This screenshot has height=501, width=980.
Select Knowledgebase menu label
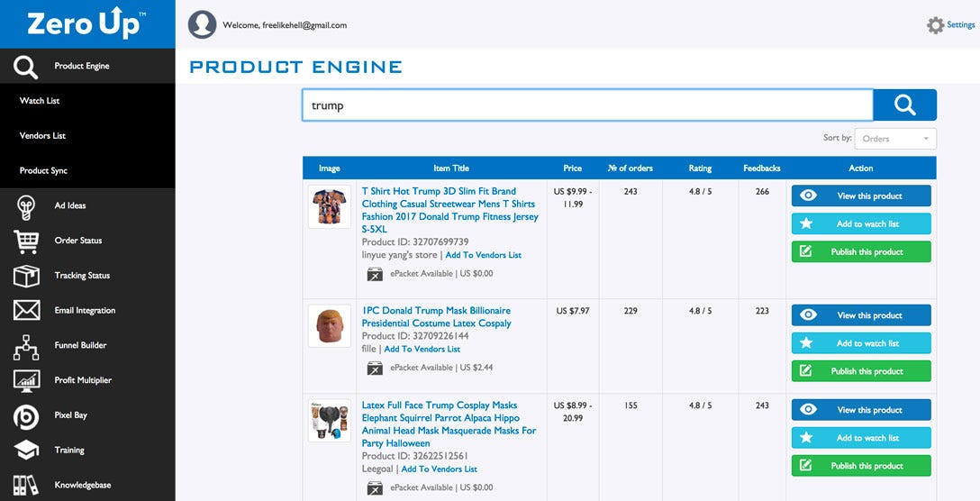[x=83, y=486]
